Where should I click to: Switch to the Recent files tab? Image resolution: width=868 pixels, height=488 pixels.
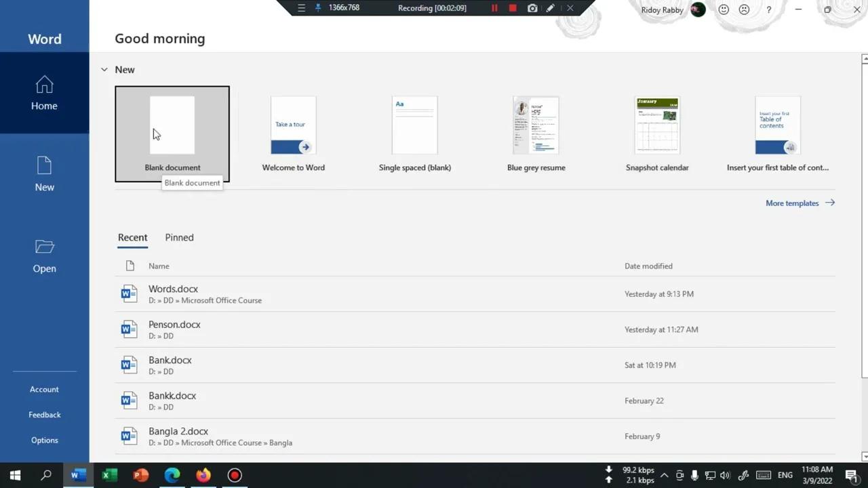(132, 237)
